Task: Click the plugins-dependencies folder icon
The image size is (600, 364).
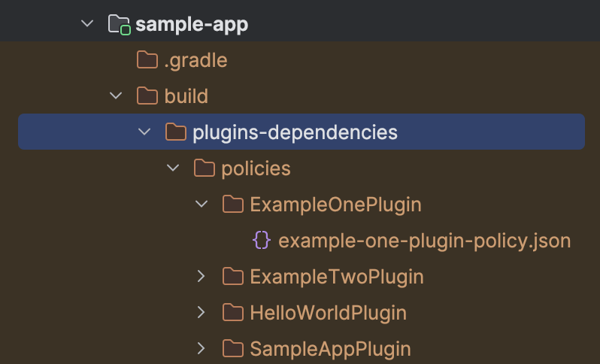Action: [175, 132]
